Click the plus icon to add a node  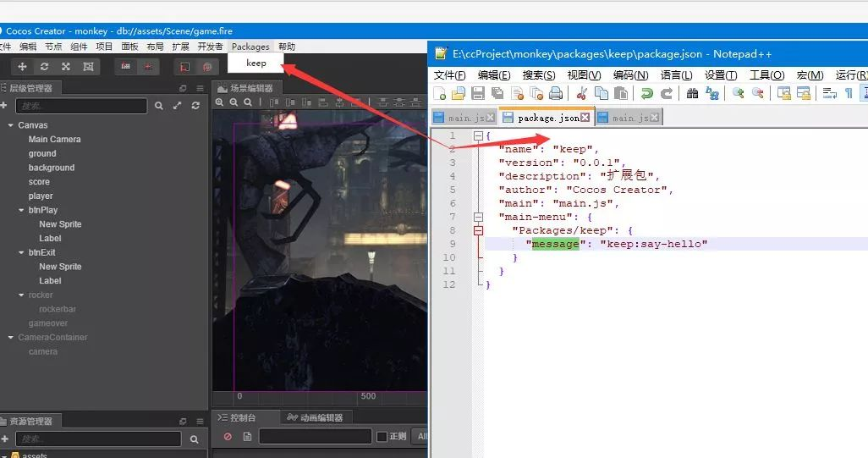(3, 105)
